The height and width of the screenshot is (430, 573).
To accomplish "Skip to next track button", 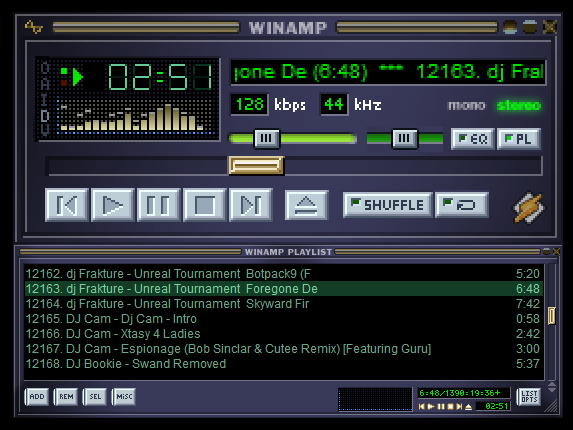I will point(251,205).
